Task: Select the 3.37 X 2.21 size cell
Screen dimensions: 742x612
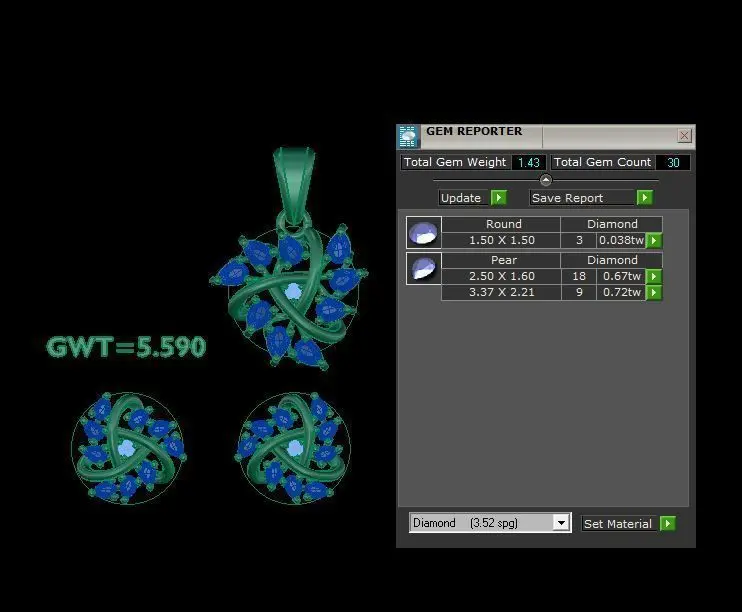Action: tap(502, 293)
